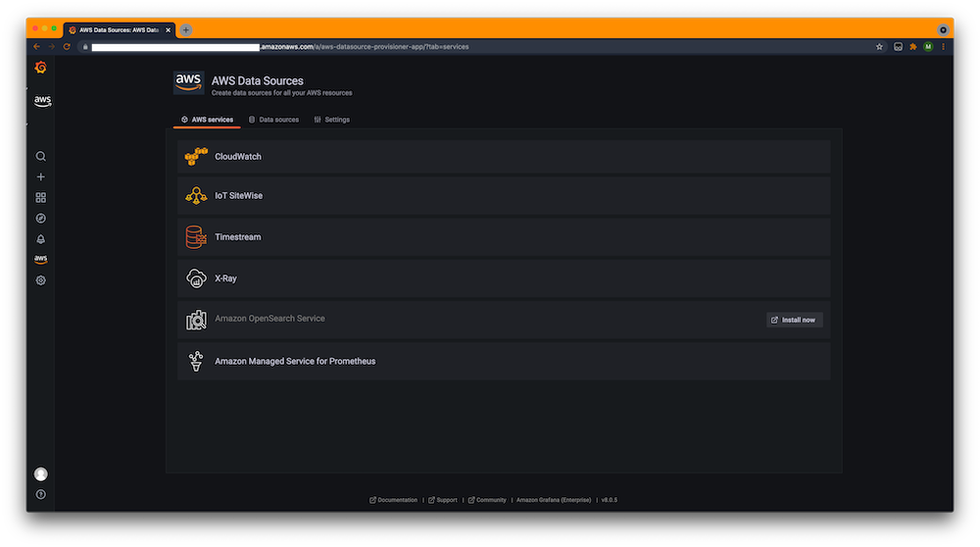Go back with browser back arrow
The height and width of the screenshot is (547, 980).
click(37, 47)
